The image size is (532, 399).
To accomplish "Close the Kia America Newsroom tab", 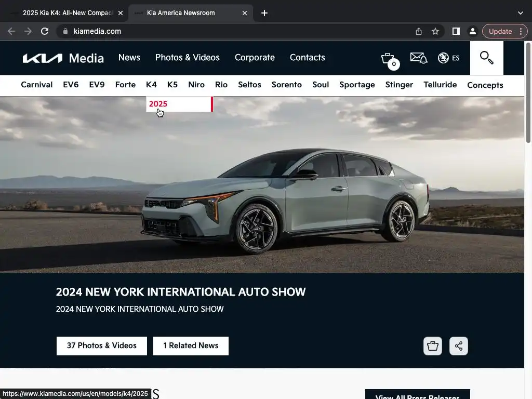I will 245,13.
